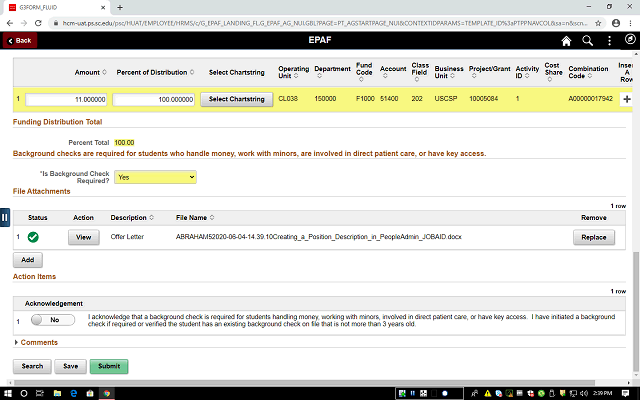This screenshot has width=640, height=400.
Task: Sort by the Amount column
Action: [x=91, y=72]
